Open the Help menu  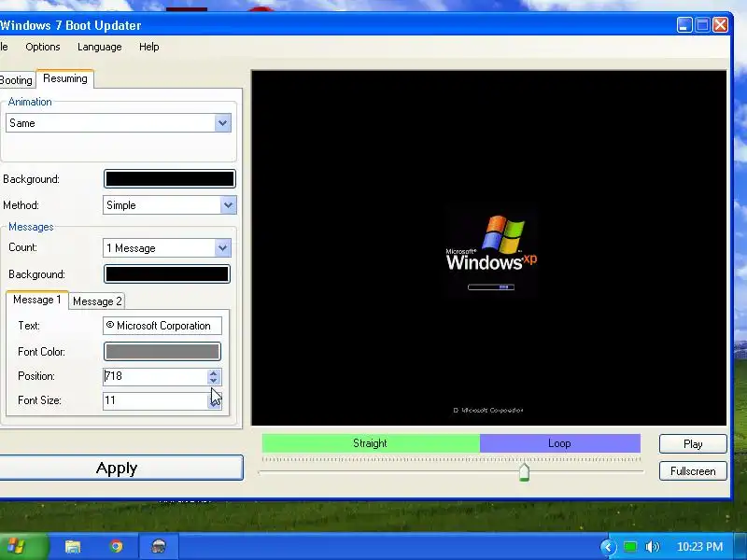tap(149, 47)
